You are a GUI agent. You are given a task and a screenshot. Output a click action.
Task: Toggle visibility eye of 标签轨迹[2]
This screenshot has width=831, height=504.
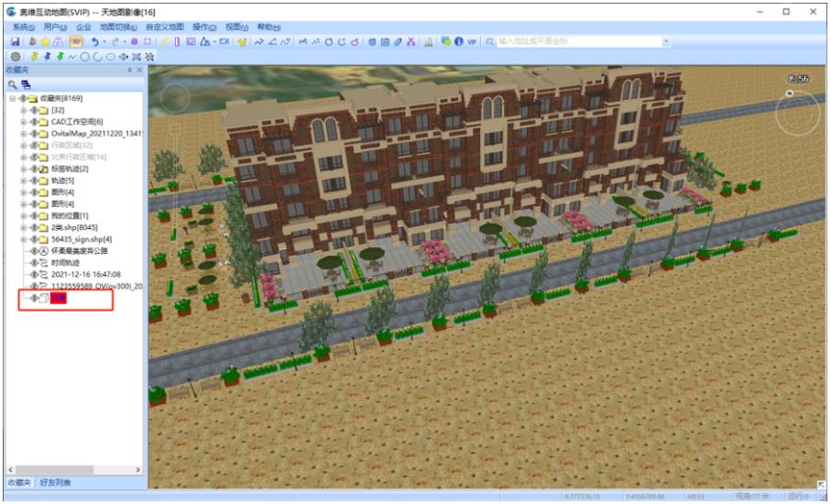33,169
